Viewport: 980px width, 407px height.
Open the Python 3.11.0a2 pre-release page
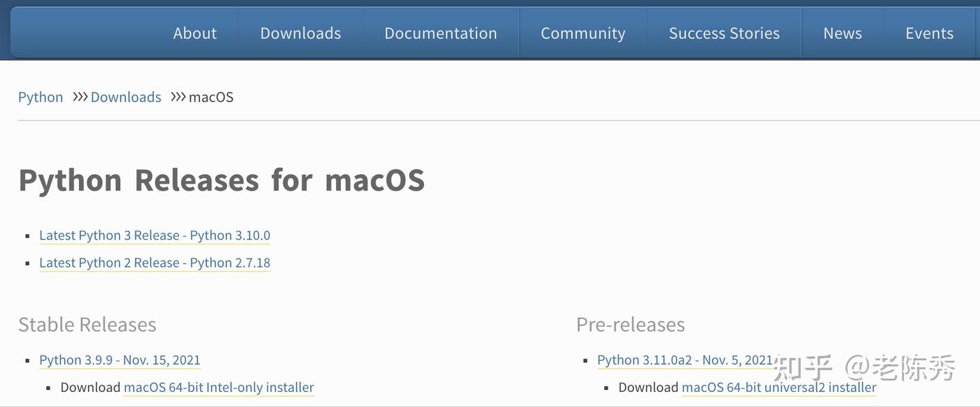coord(685,359)
